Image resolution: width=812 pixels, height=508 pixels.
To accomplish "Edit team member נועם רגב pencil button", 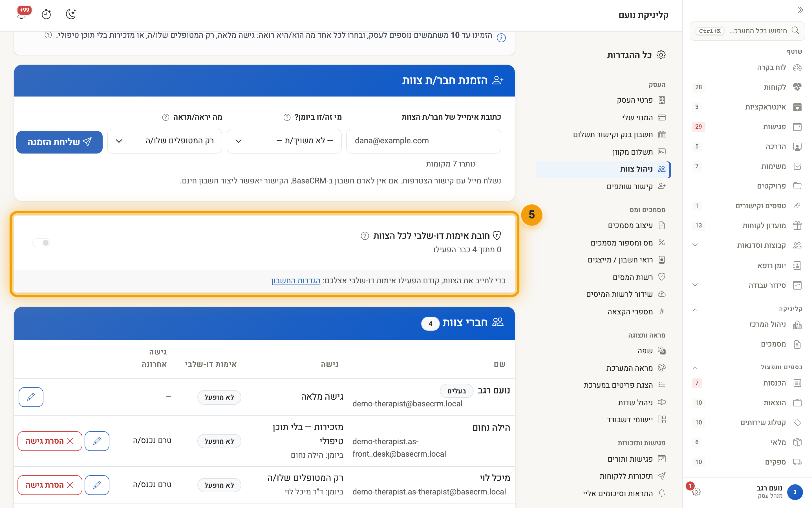I will pos(31,397).
